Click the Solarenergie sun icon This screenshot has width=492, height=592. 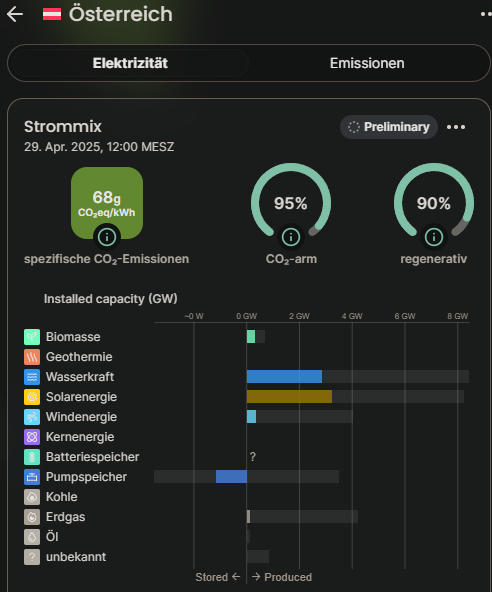[32, 397]
